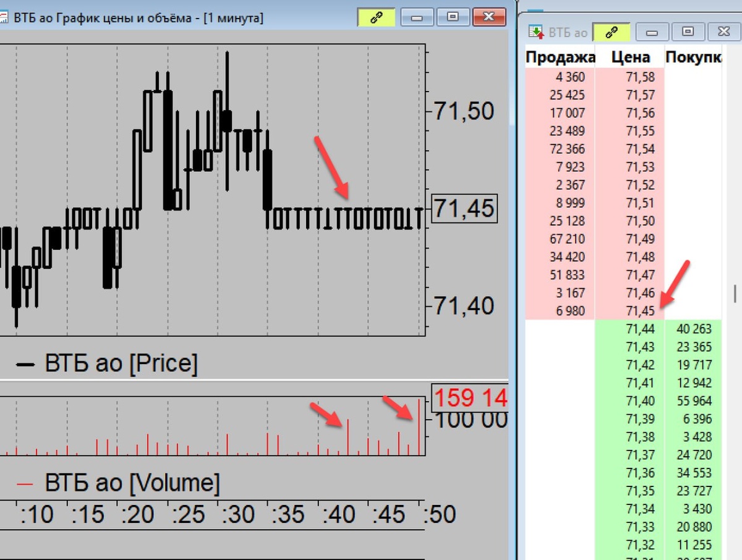The image size is (742, 560).
Task: Select the buy volume 55 964 cell
Action: (x=694, y=401)
